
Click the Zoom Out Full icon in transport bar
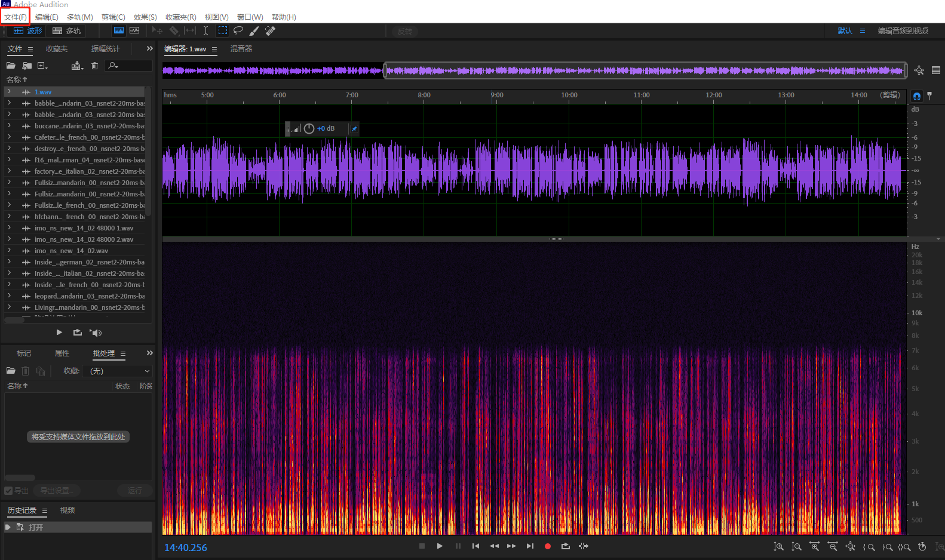coord(851,546)
